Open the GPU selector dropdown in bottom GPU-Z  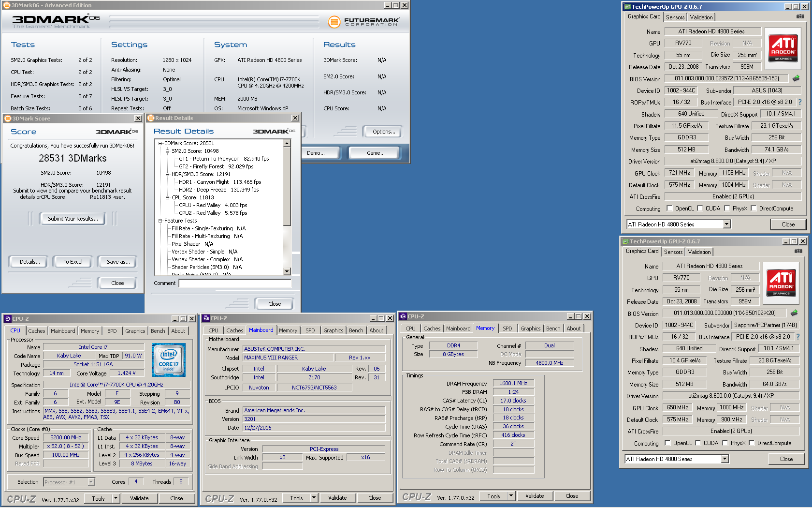pos(725,459)
